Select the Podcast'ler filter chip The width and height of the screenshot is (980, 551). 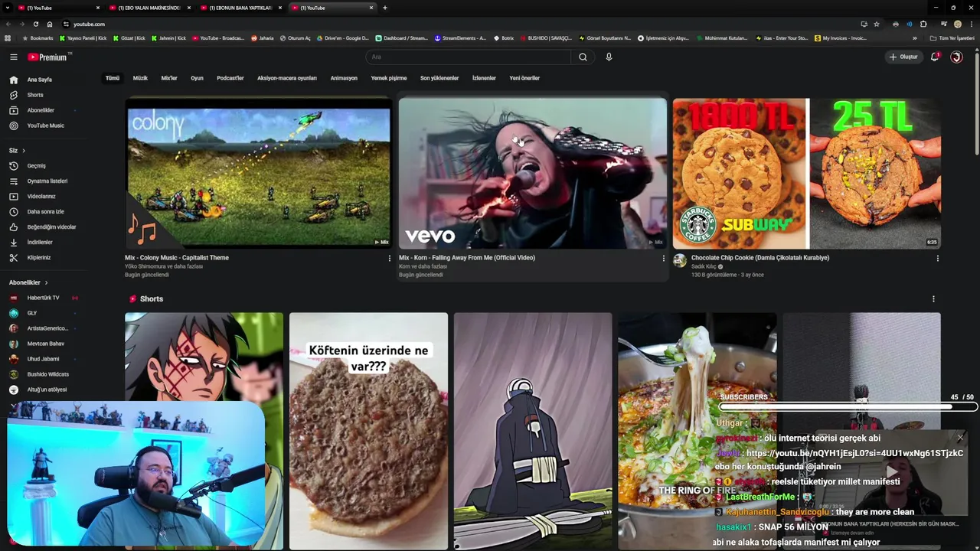[x=230, y=78]
